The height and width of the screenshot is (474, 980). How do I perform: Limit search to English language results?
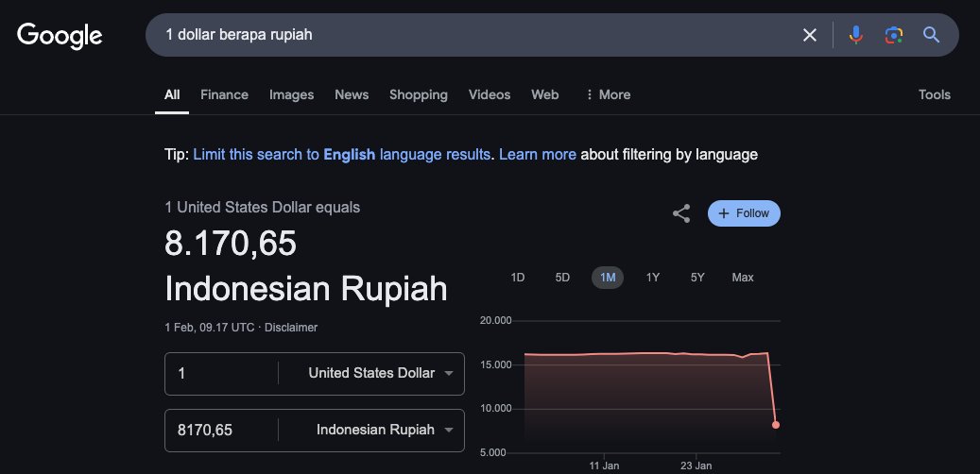pos(342,154)
